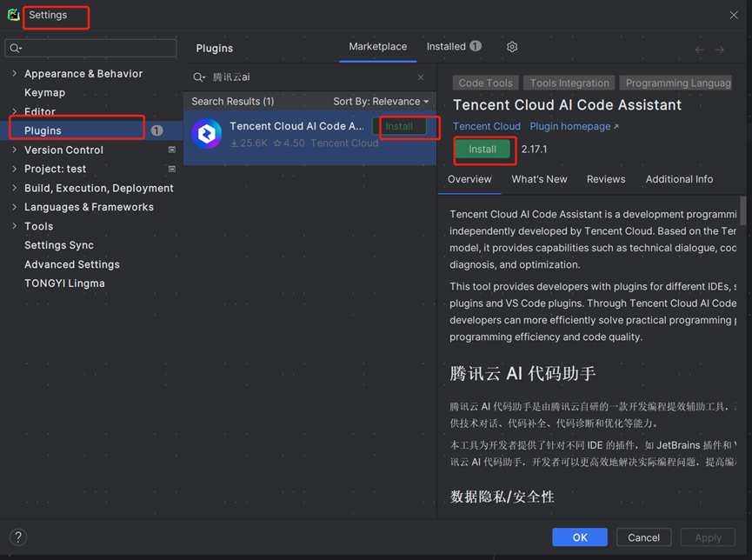Select Advanced Settings item
The image size is (752, 560).
(x=72, y=264)
